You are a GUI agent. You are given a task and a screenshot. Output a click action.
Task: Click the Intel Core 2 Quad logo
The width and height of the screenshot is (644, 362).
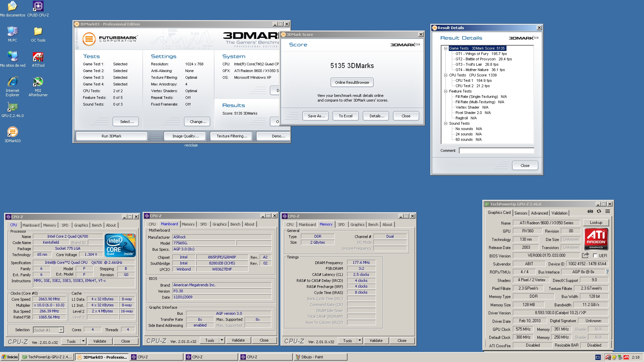(x=120, y=245)
